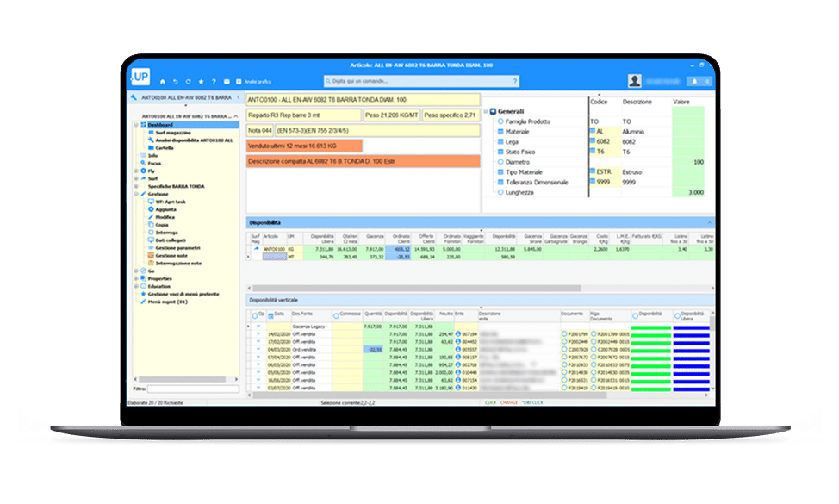Expand the Properties tree node
This screenshot has width=839, height=504.
137,278
